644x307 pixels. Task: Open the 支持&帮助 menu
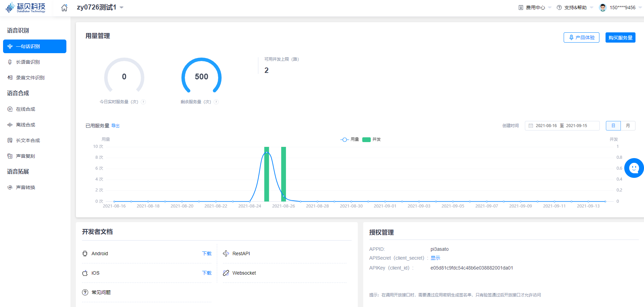point(575,7)
